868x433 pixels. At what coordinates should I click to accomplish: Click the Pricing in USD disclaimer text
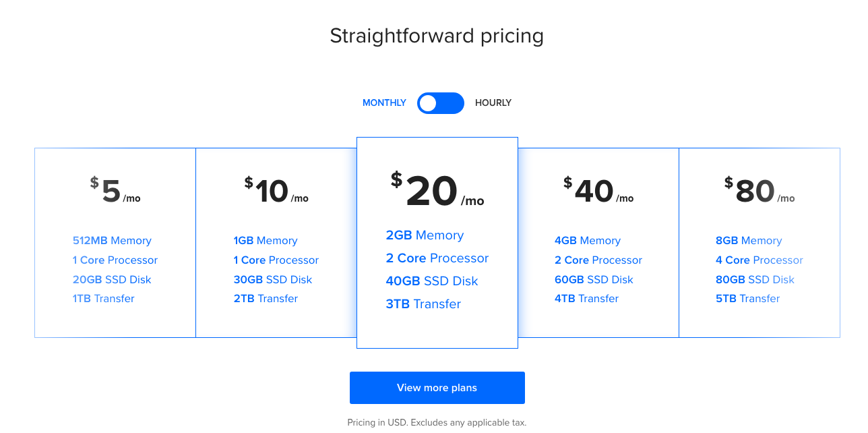(437, 423)
